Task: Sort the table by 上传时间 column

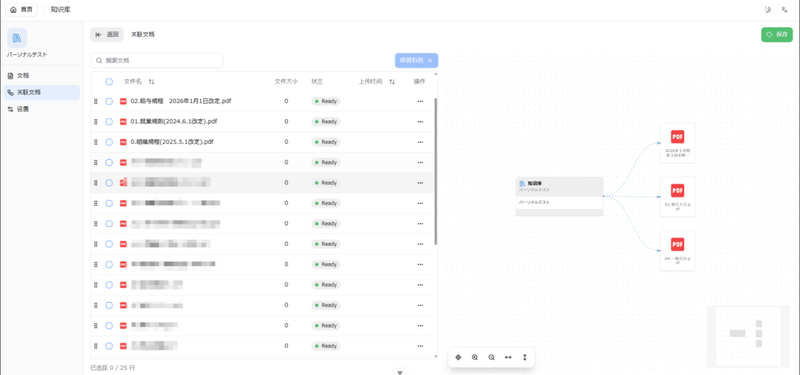Action: tap(392, 82)
